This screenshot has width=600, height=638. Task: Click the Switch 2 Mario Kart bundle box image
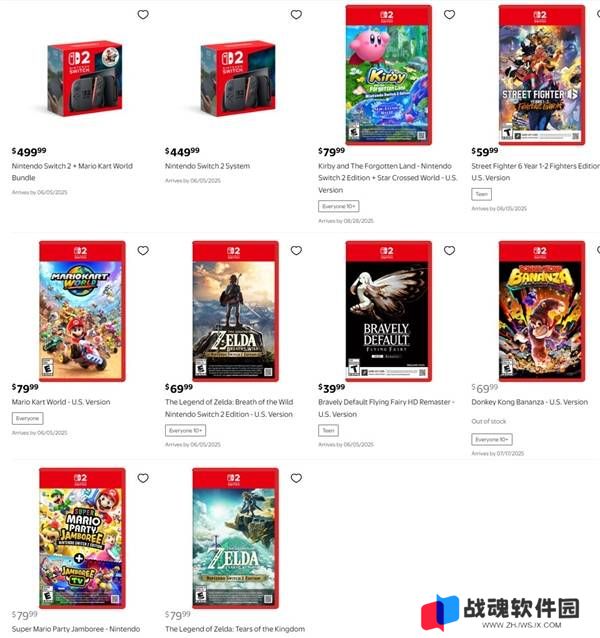pos(85,78)
